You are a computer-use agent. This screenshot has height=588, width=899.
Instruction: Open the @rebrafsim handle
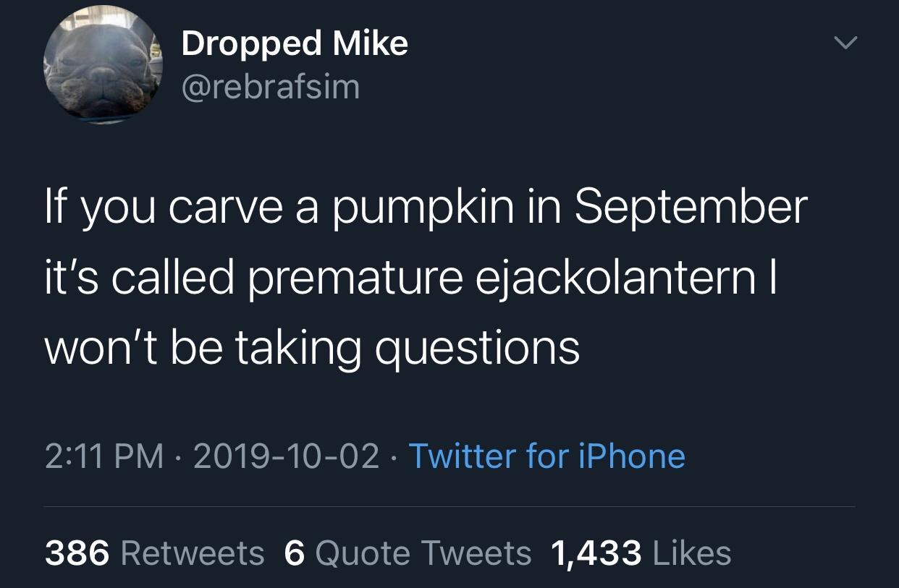(x=270, y=88)
